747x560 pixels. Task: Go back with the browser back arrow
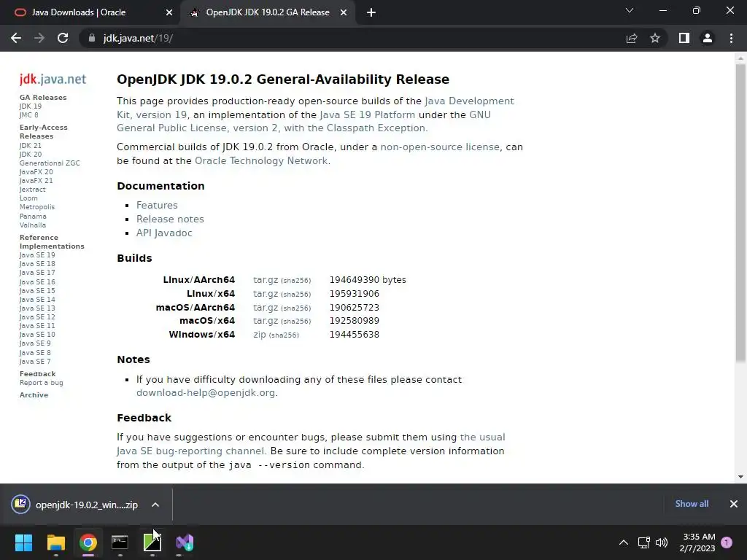pyautogui.click(x=16, y=38)
